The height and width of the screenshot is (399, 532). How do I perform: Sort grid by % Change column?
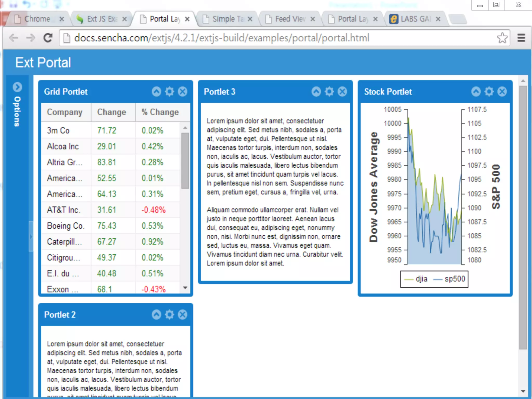[160, 112]
